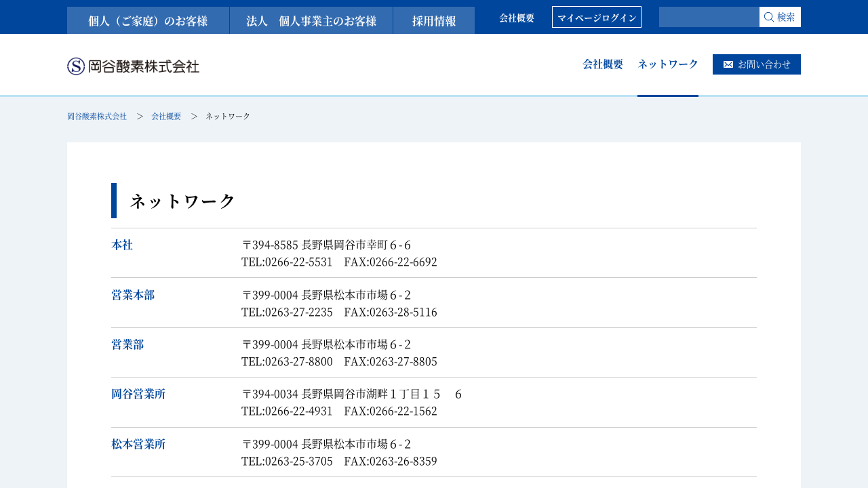This screenshot has height=488, width=868.
Task: Click the 営業本部 row label
Action: tap(133, 295)
